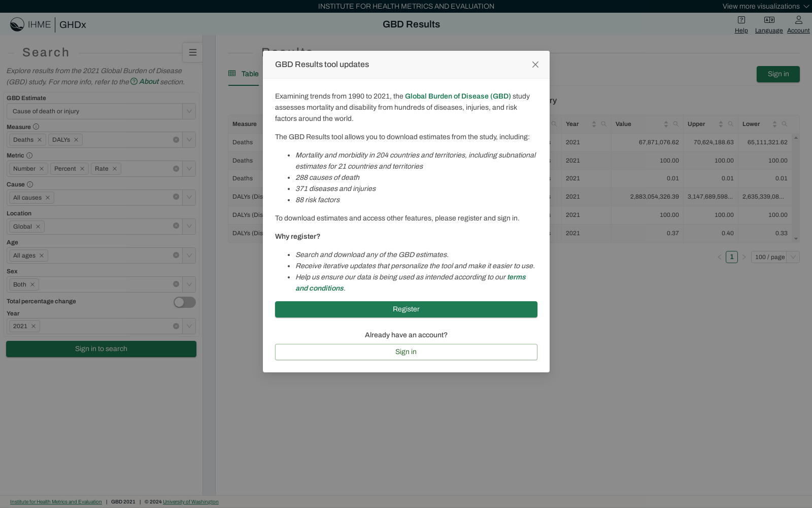Open the 100 / page size dropdown
812x508 pixels.
[775, 257]
